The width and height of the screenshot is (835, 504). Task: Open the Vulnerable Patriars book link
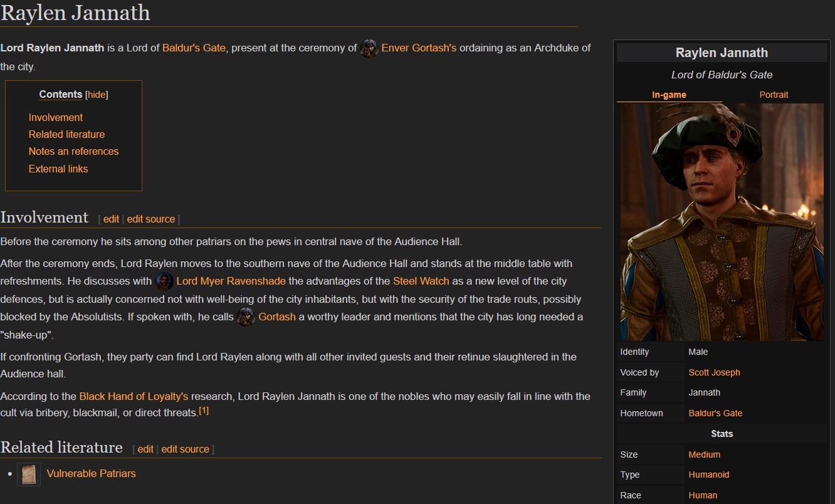click(92, 473)
